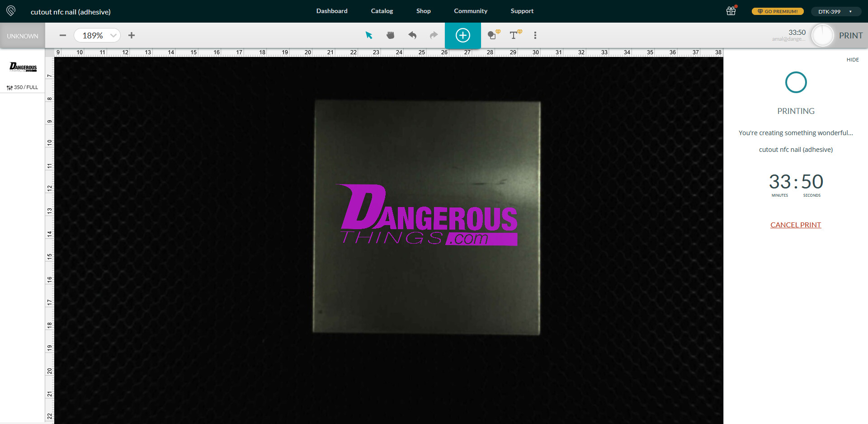Click the UNKNOWN material button

coord(23,36)
